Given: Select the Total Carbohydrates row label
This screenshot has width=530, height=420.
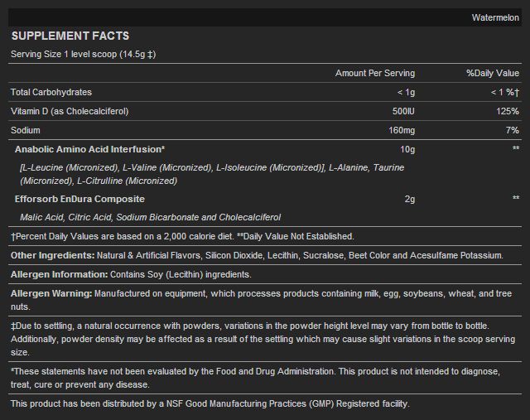Looking at the screenshot, I should click(x=51, y=92).
